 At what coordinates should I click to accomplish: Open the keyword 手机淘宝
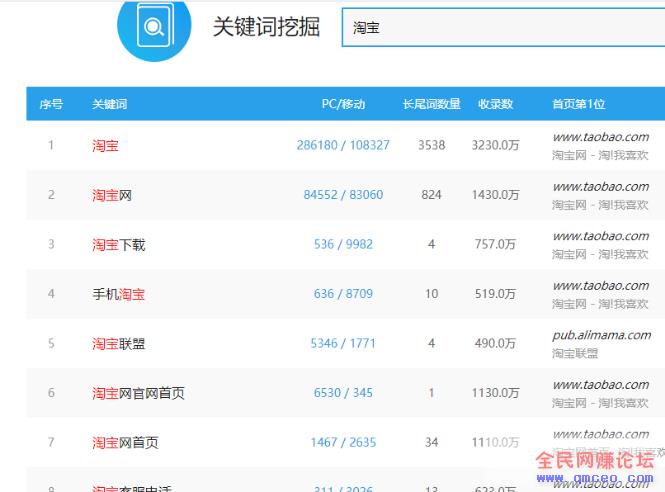click(x=118, y=294)
